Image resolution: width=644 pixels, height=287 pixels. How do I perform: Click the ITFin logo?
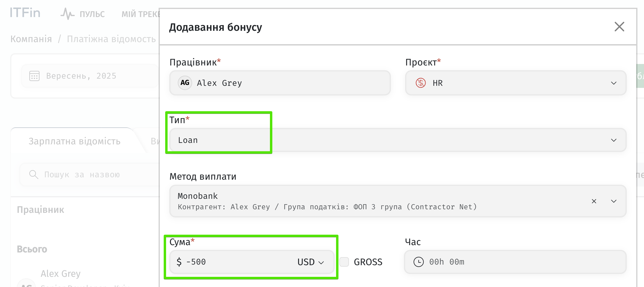[25, 13]
